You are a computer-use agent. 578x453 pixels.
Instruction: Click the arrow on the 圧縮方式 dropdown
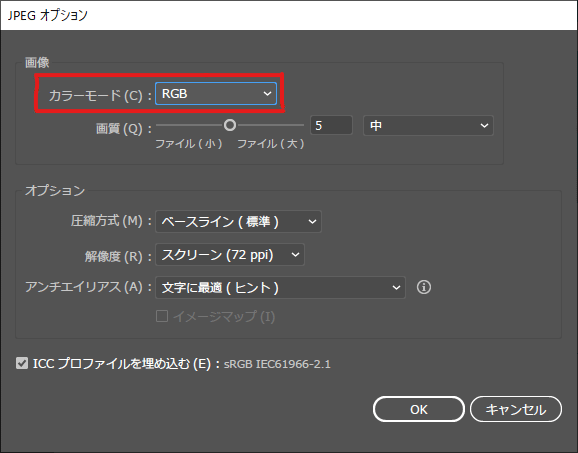point(312,222)
